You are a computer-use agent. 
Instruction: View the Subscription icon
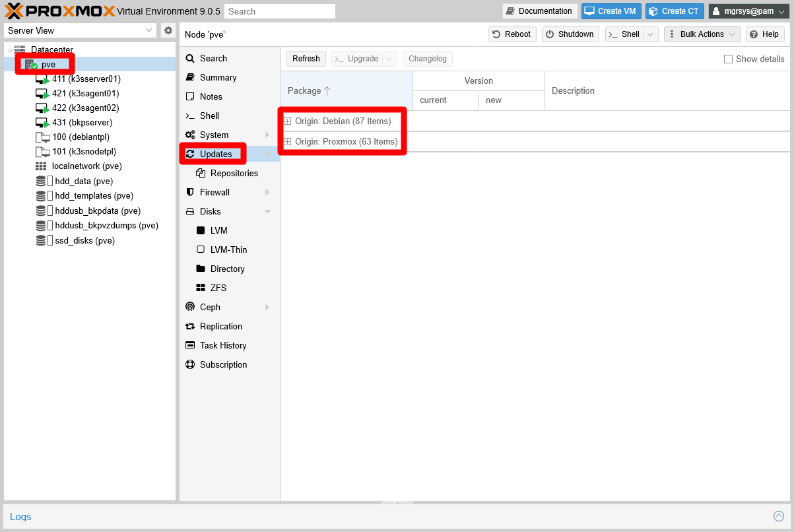pyautogui.click(x=189, y=364)
